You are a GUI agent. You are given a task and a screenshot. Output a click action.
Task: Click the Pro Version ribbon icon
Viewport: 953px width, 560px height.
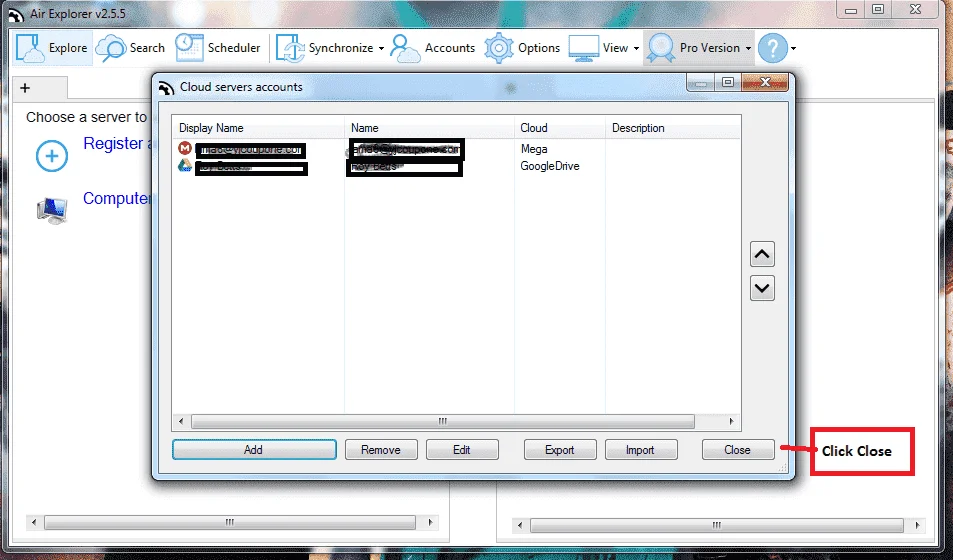(x=661, y=48)
